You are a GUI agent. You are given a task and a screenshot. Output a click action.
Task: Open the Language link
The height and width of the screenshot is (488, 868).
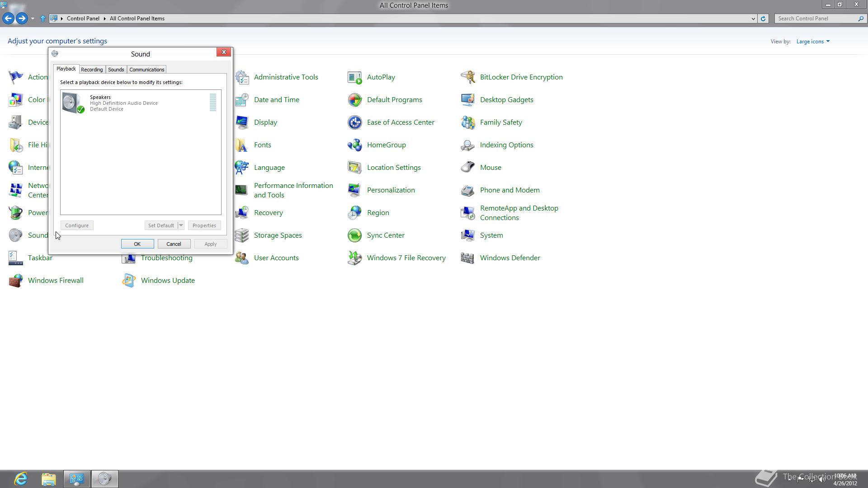coord(269,168)
